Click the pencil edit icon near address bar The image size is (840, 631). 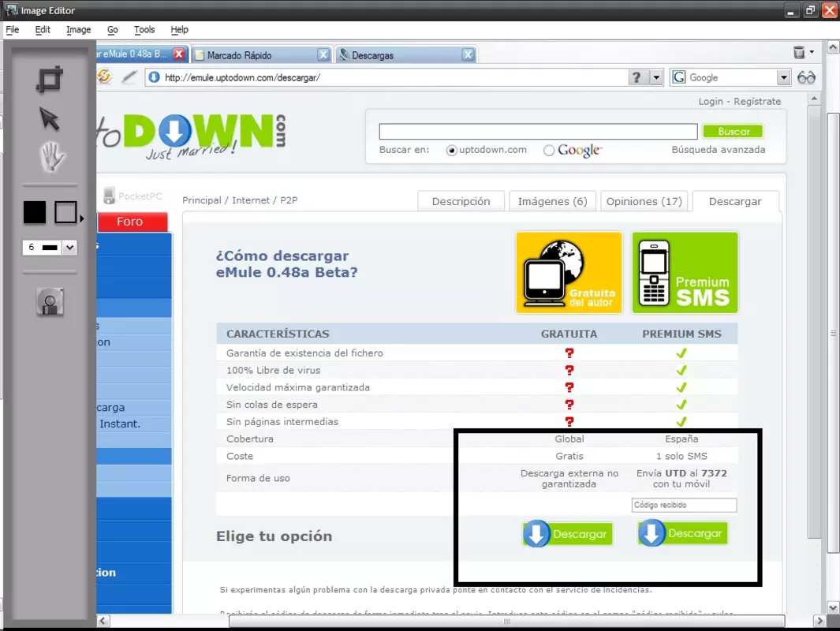click(x=129, y=77)
